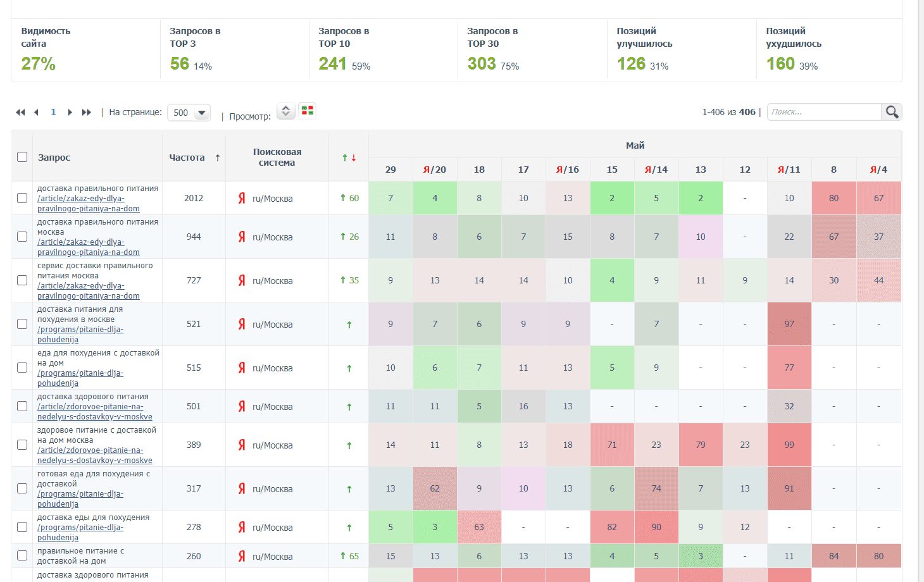Check the row with frequency 2012

pyautogui.click(x=22, y=198)
